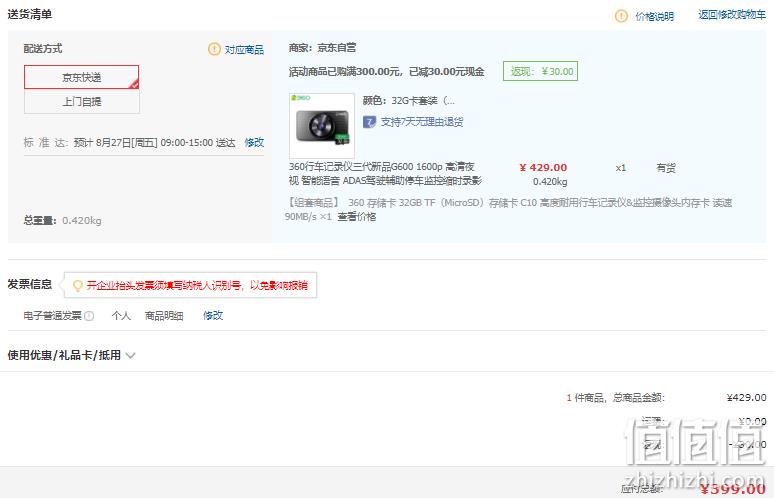Click the 总商品金额 ¥429.00 value
The image size is (774, 498).
point(746,397)
